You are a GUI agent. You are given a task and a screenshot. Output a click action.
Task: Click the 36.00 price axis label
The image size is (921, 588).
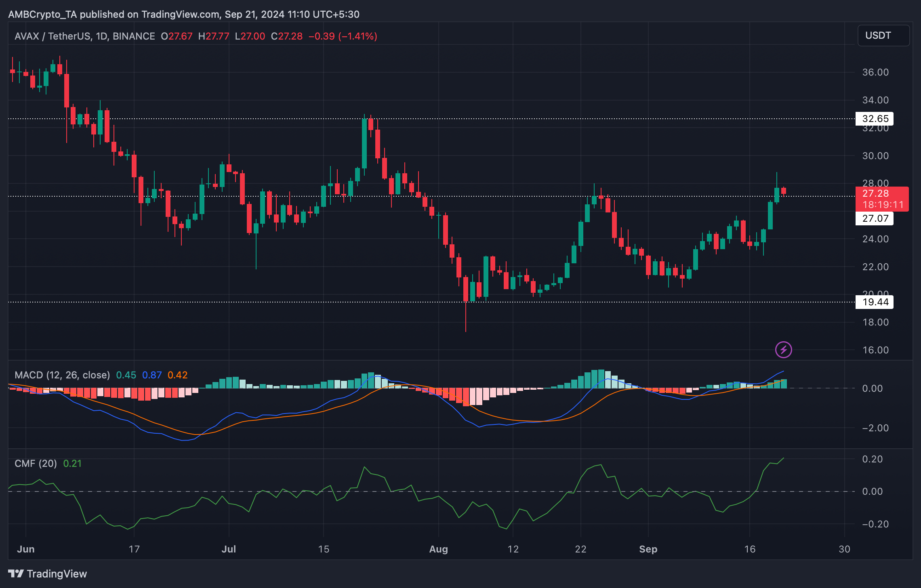(875, 72)
